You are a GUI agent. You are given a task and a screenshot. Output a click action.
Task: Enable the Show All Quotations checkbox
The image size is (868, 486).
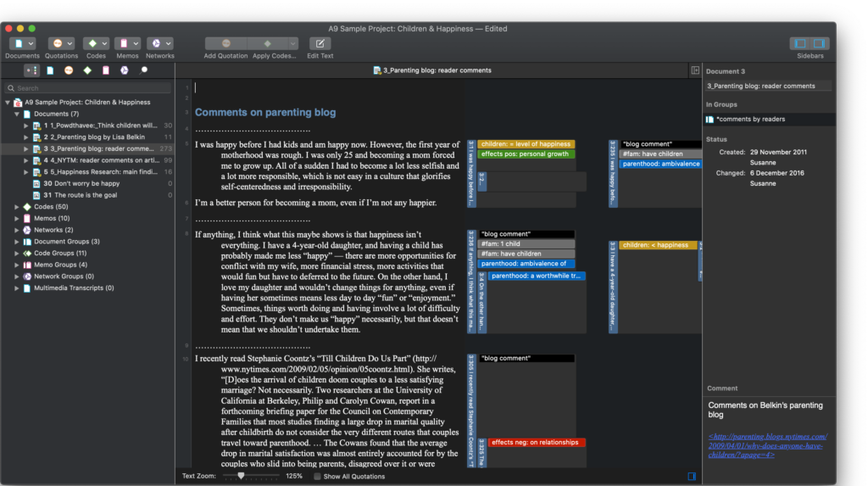tap(317, 477)
